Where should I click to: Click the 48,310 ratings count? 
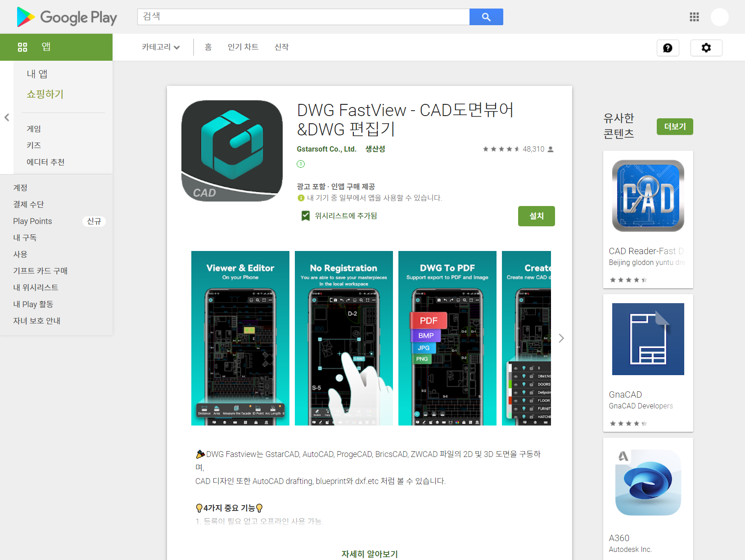[x=533, y=149]
